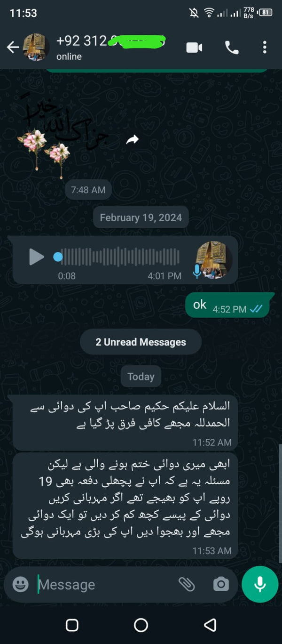282x644 pixels.
Task: Open the three-dot more options menu
Action: [265, 47]
